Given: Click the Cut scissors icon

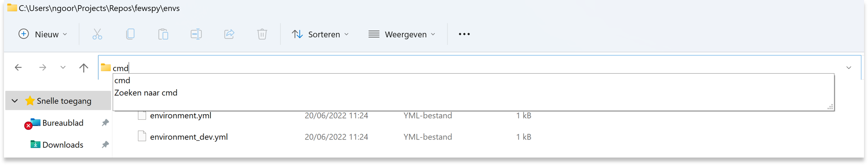Looking at the screenshot, I should [x=97, y=34].
